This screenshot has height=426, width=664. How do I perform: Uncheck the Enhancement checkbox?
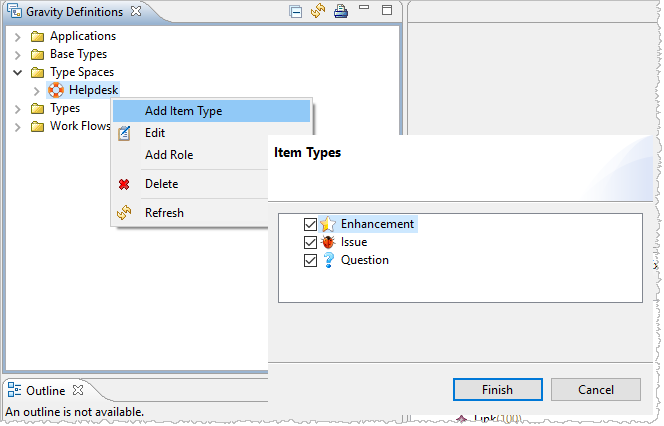coord(309,224)
